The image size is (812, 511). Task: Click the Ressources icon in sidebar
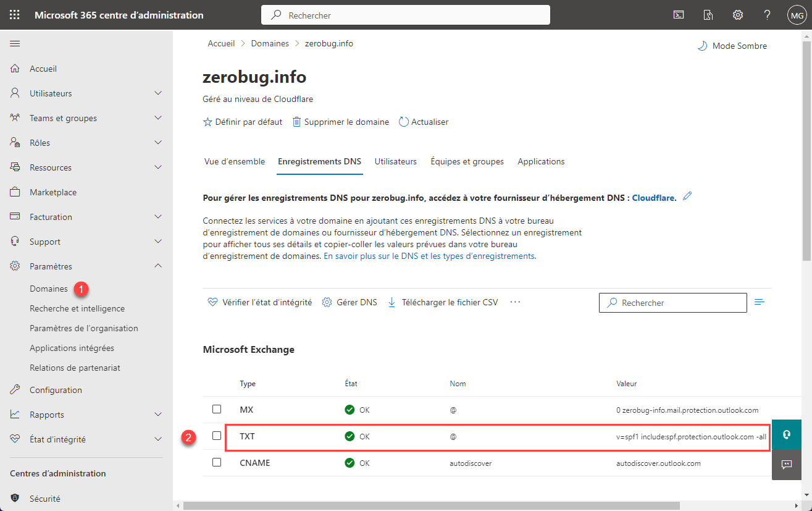15,167
